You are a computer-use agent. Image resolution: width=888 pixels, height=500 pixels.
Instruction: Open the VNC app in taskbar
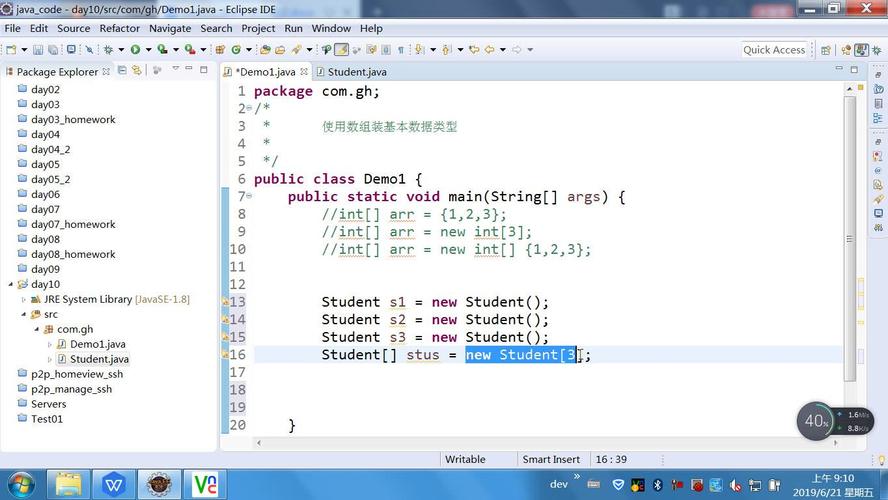click(x=204, y=485)
